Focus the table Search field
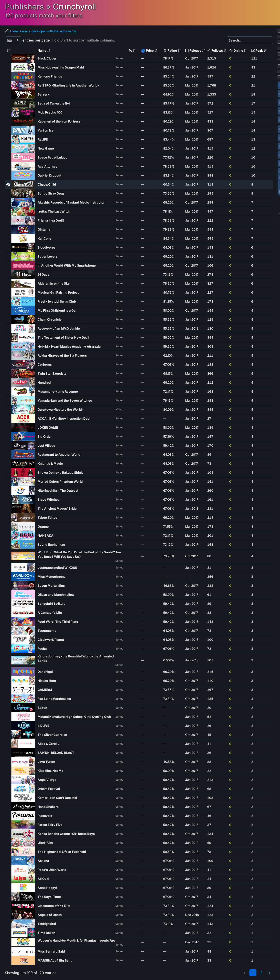Screen dimensions: 280x980 249,40
